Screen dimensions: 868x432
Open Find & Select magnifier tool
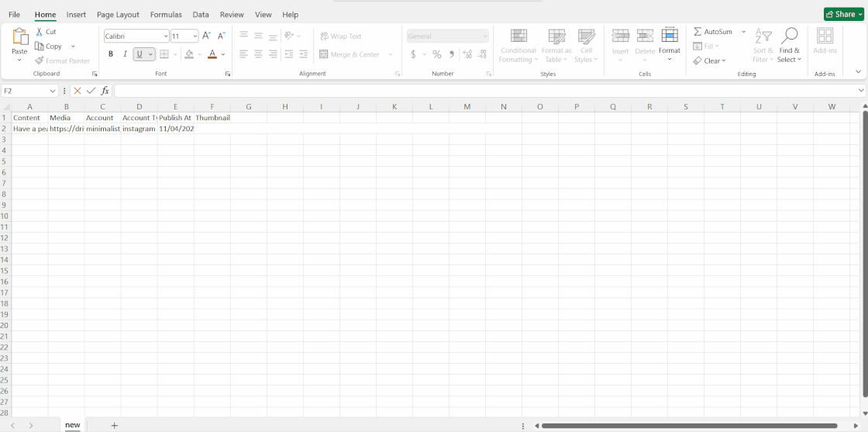tap(789, 36)
